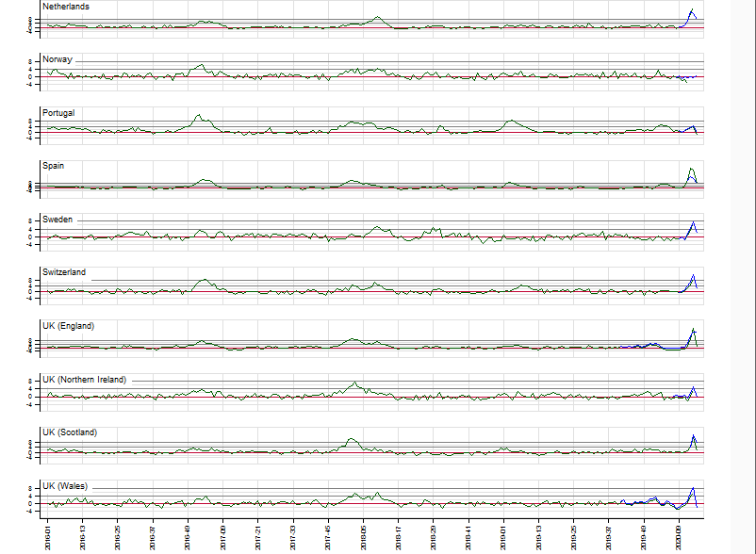Click the blue 2020 spike in Spain chart
This screenshot has width=756, height=554.
tap(691, 171)
